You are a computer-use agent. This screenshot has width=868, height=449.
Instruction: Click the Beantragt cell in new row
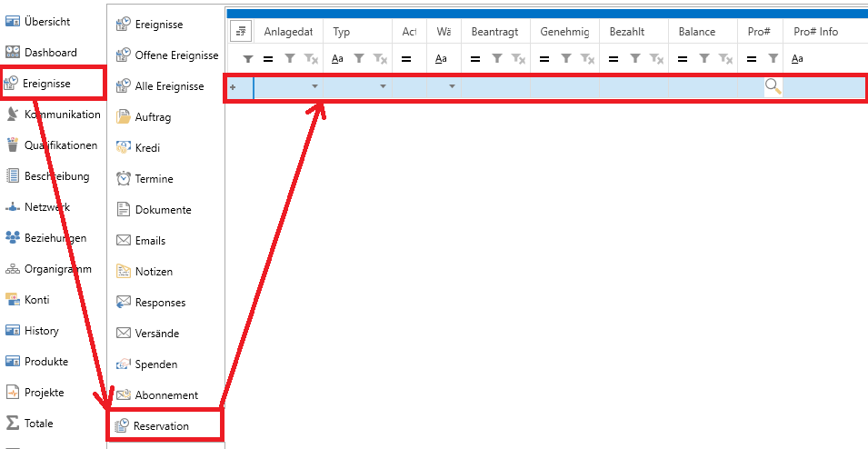[495, 87]
